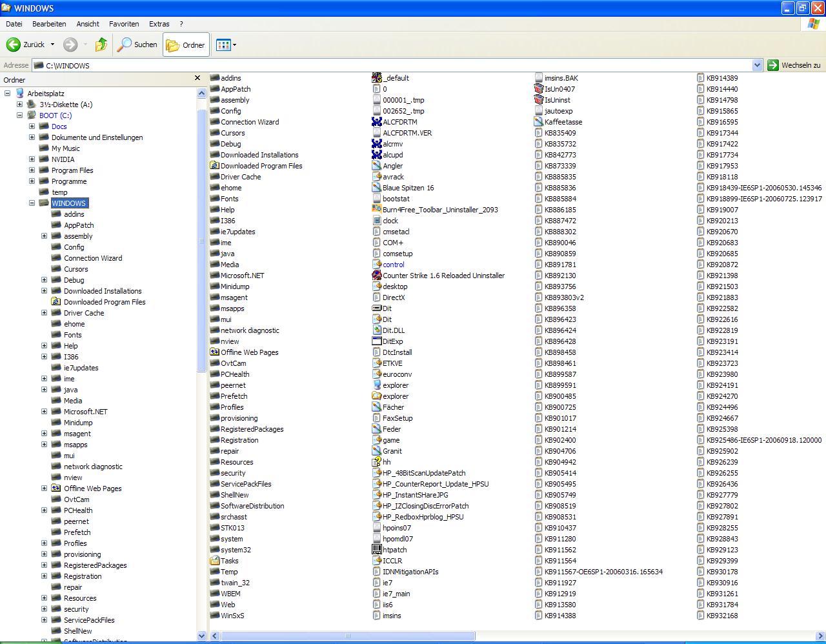Viewport: 826px width, 644px height.
Task: Select Program Files in folder tree
Action: [72, 170]
